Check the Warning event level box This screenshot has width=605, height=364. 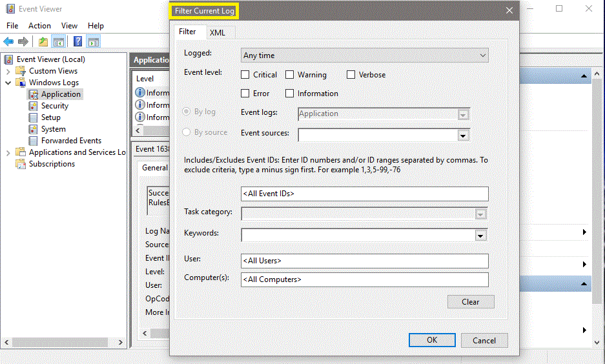[x=290, y=75]
